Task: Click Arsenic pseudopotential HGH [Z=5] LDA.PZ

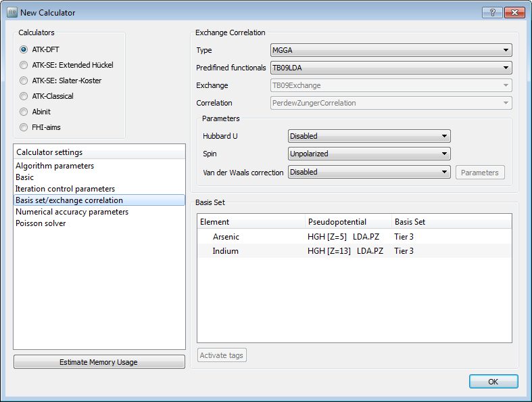Action: (343, 237)
